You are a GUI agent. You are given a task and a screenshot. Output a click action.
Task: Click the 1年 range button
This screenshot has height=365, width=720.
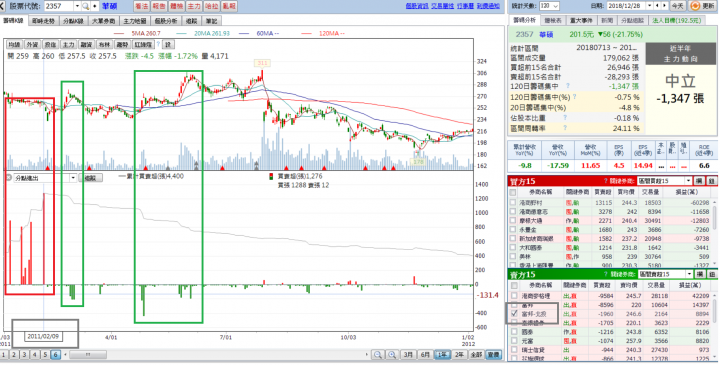click(443, 354)
